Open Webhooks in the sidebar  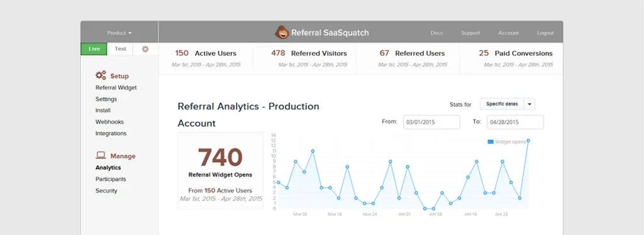click(x=109, y=122)
